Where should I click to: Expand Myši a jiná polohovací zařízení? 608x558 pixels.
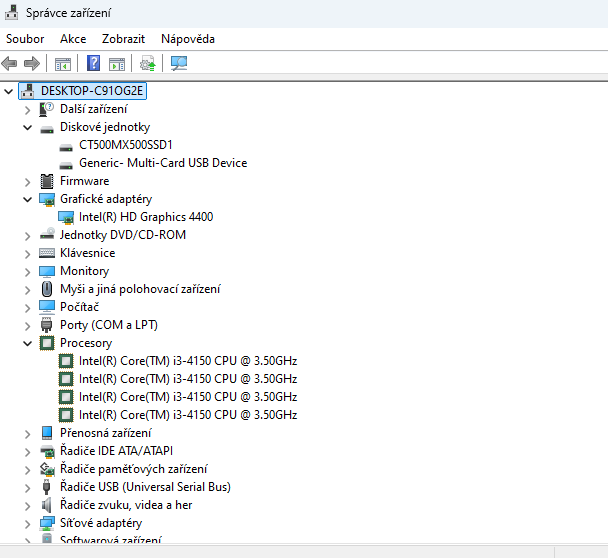coord(28,290)
